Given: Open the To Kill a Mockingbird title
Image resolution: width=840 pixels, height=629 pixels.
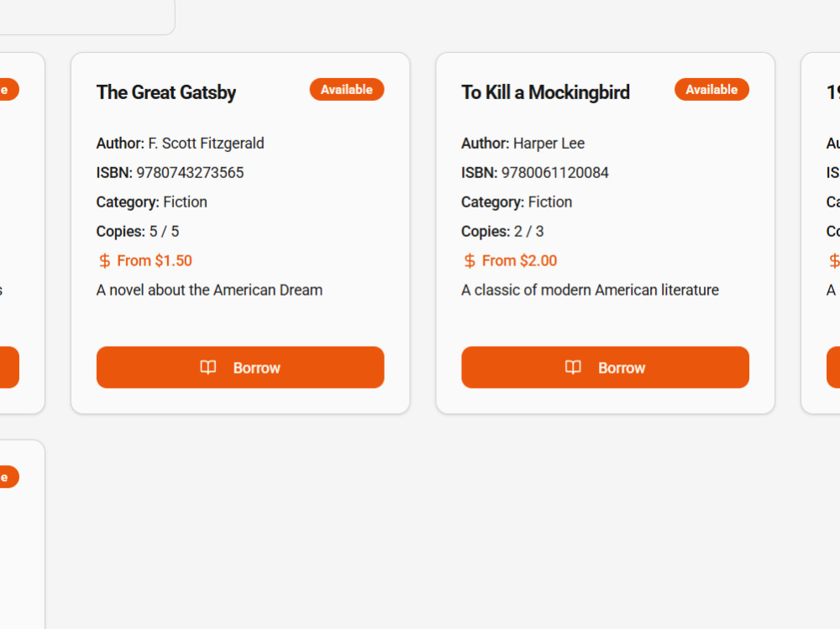Looking at the screenshot, I should 545,92.
